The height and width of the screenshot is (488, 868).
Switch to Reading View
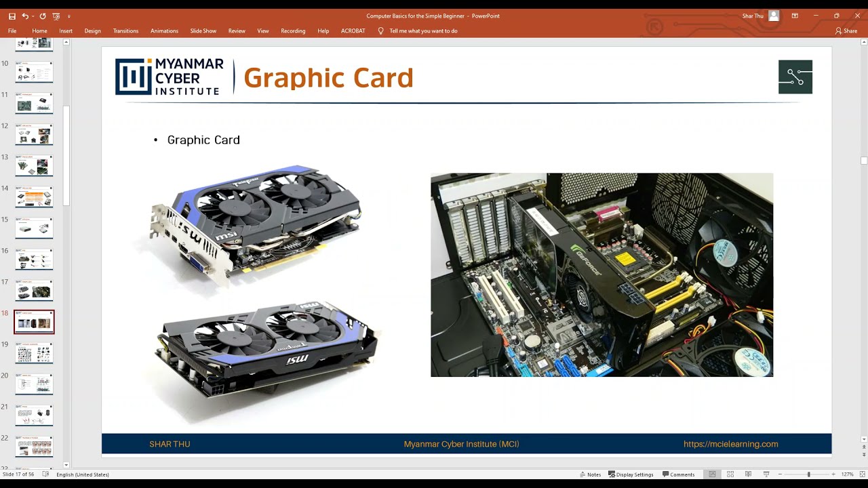pos(748,474)
